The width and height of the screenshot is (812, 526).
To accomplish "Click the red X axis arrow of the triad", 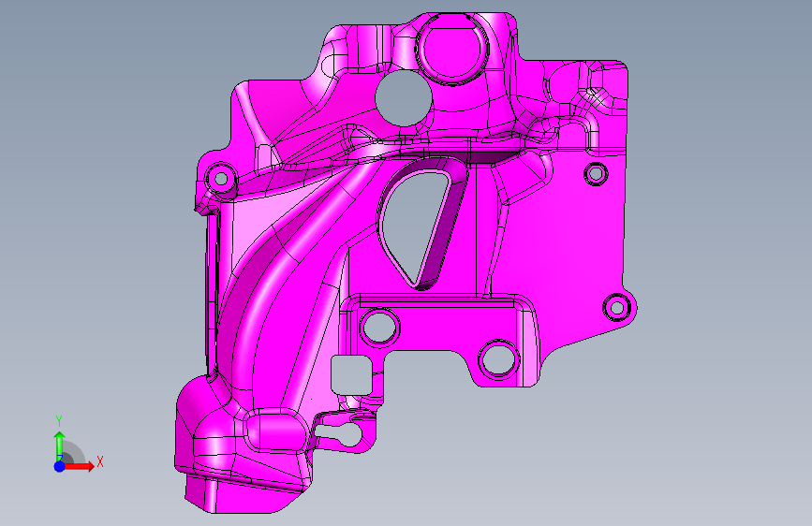I will (x=79, y=466).
